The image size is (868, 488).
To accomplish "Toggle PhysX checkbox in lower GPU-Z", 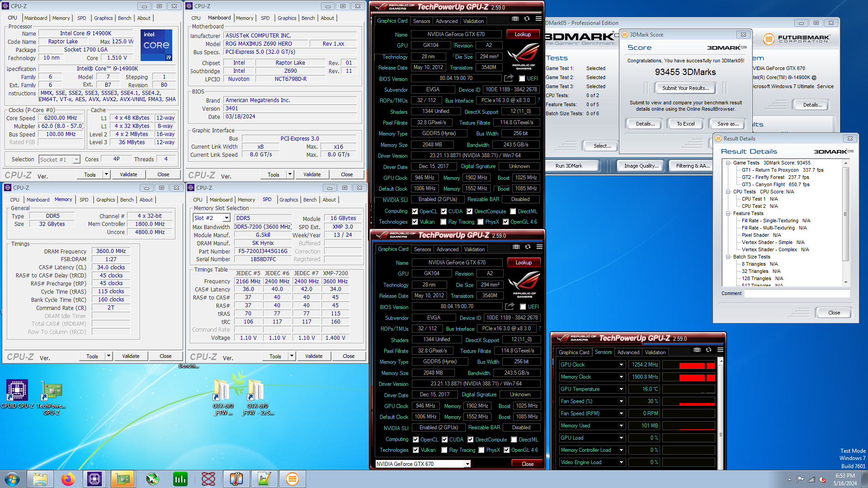I will click(x=481, y=450).
